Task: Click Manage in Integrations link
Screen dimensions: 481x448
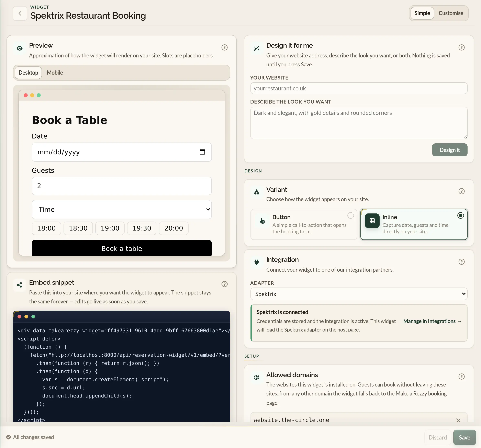Action: [x=432, y=321]
